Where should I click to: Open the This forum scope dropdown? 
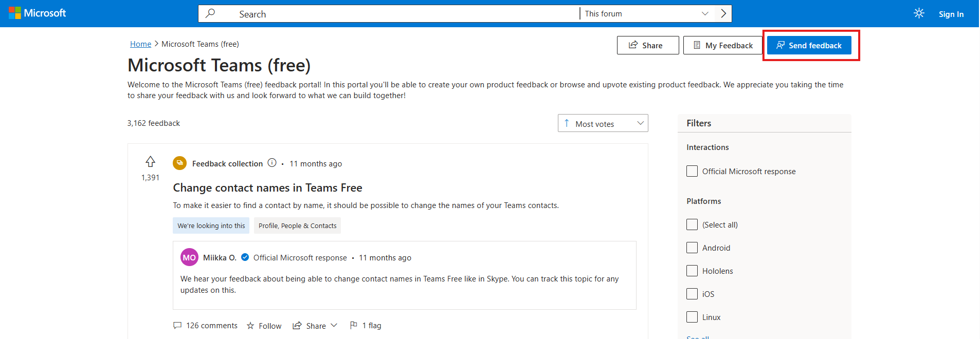click(x=647, y=13)
